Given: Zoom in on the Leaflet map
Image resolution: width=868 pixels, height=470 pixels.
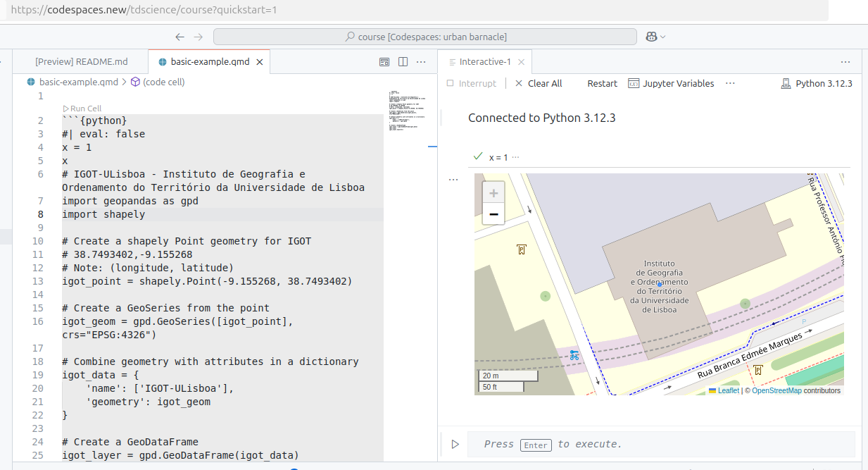Looking at the screenshot, I should [493, 193].
